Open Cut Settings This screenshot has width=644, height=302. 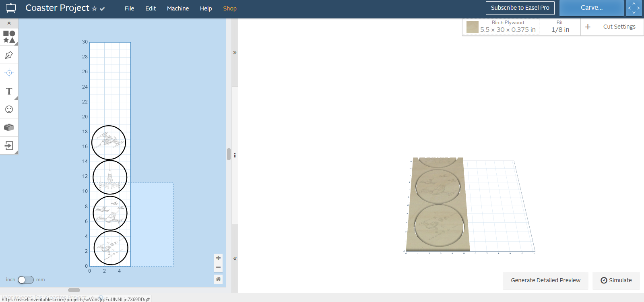[619, 27]
